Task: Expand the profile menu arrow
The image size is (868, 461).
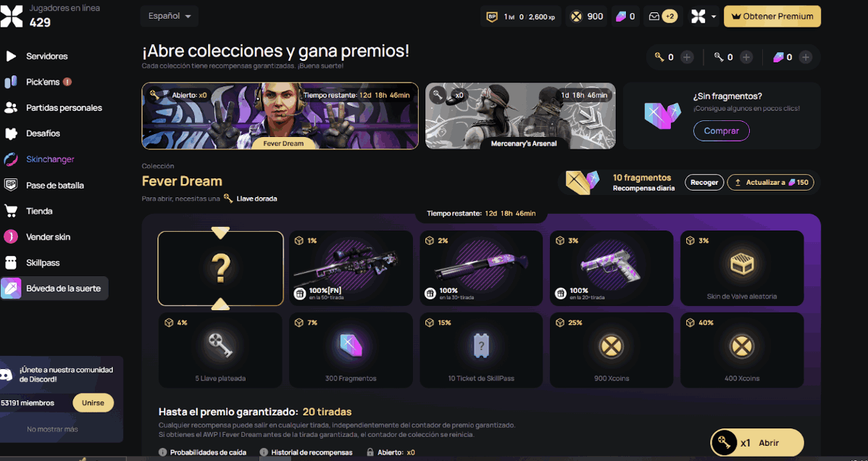Action: [714, 17]
